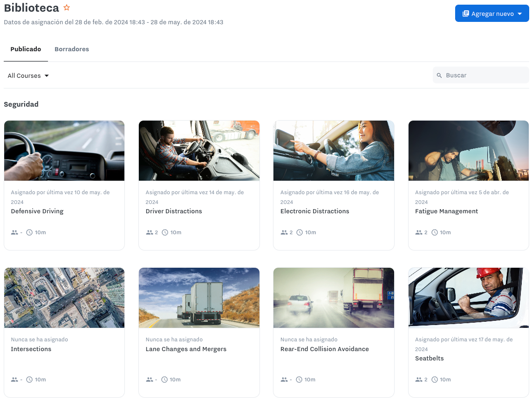The image size is (532, 400).
Task: Click the assignees icon on Seatbelts card
Action: click(x=419, y=380)
